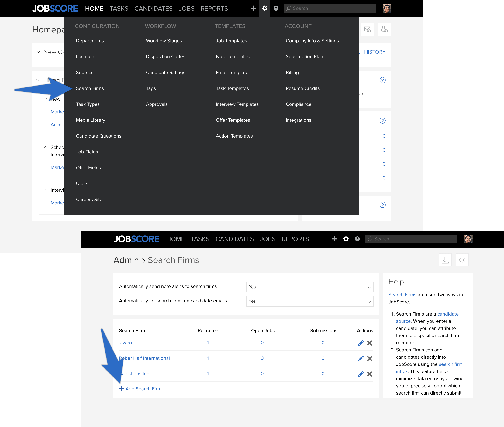Click the settings gear in top navigation bar
The width and height of the screenshot is (504, 427).
264,9
